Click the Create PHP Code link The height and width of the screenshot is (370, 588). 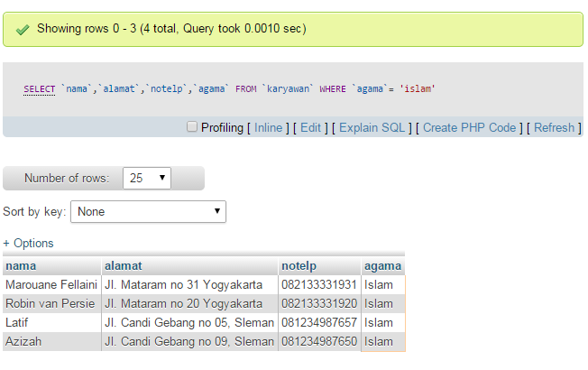pos(470,127)
